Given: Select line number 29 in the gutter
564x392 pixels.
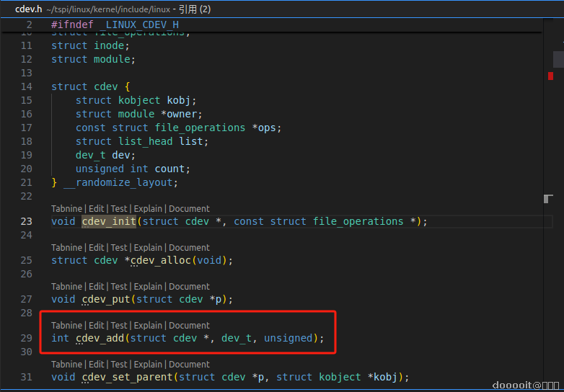Looking at the screenshot, I should (26, 338).
